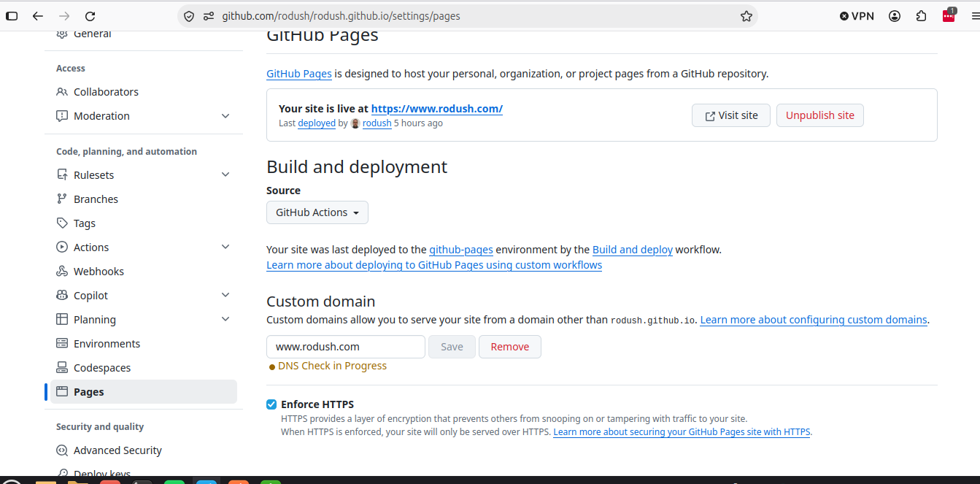Open the extensions puzzle icon
The width and height of the screenshot is (980, 484).
pos(922,16)
